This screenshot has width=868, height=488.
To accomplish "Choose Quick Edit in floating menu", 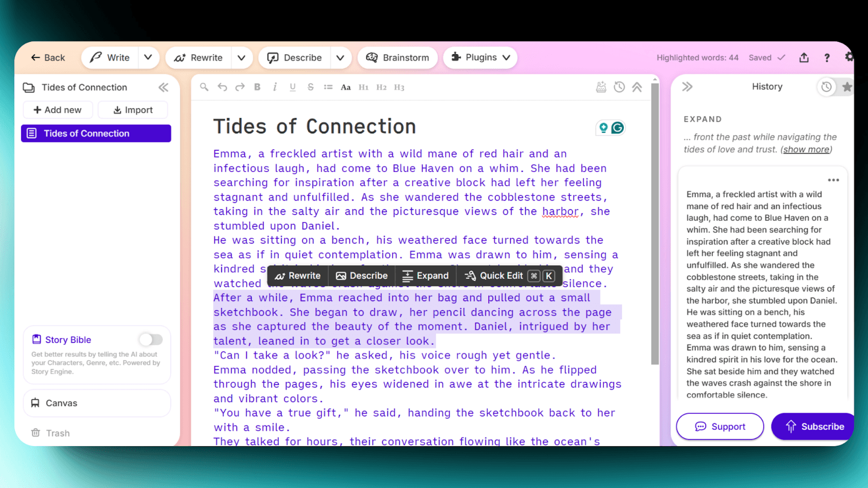I will 509,275.
